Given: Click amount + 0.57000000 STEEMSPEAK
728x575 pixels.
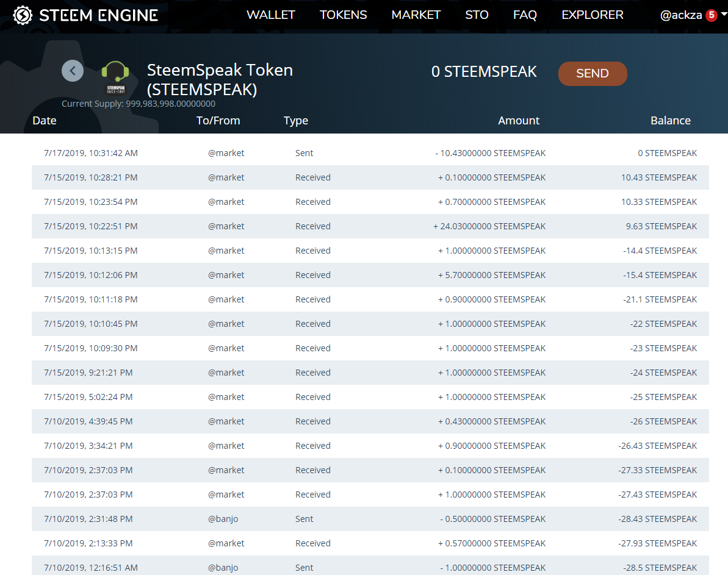Looking at the screenshot, I should (492, 543).
